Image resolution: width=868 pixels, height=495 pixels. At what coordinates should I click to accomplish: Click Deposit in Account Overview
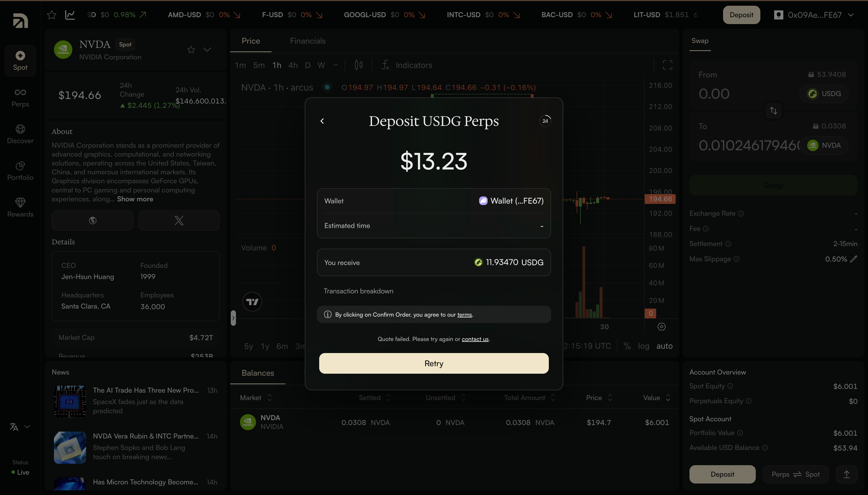tap(722, 474)
